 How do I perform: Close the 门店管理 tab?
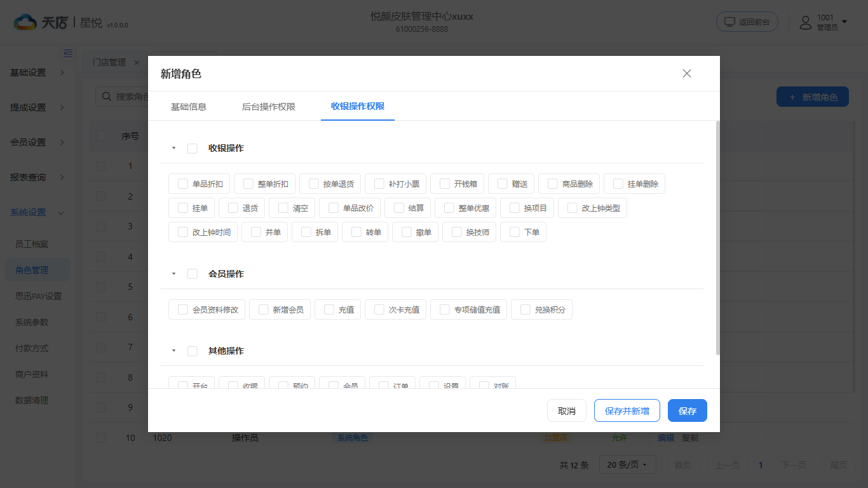click(137, 62)
